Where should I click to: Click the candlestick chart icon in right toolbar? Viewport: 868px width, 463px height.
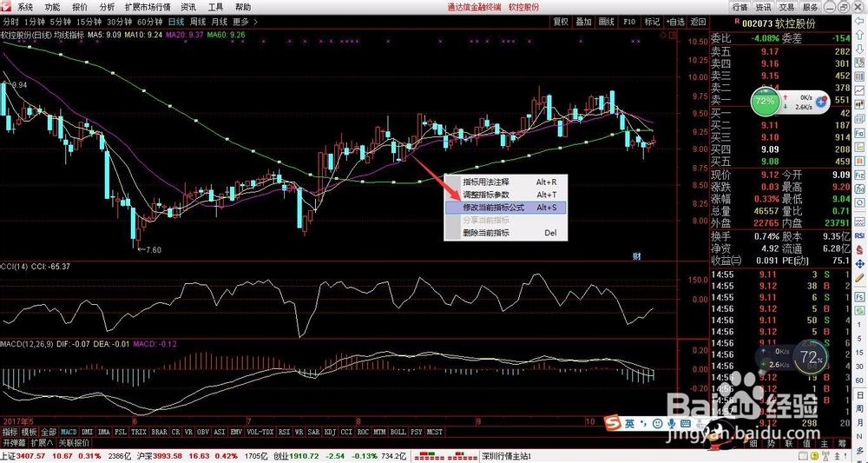click(x=859, y=103)
